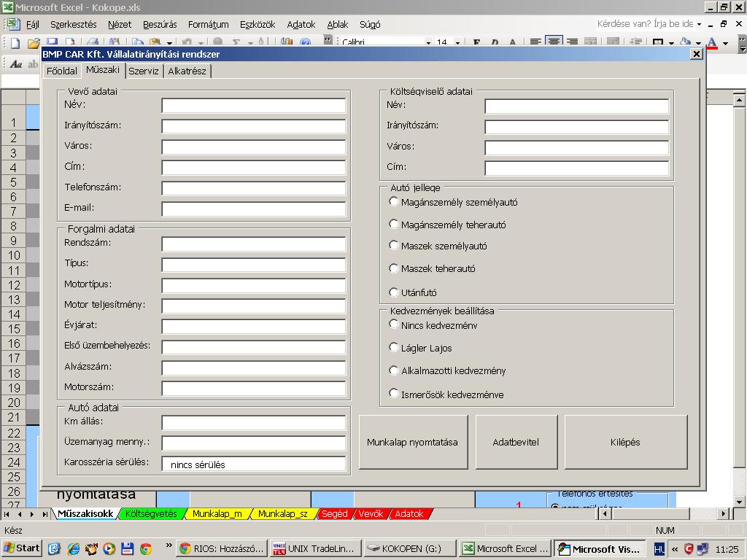The width and height of the screenshot is (747, 560).
Task: Click the align right toolbar icon
Action: coord(572,42)
